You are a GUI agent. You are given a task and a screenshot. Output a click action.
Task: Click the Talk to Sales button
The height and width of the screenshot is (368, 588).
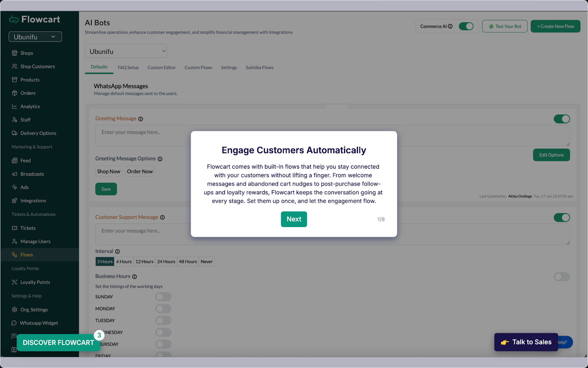[526, 342]
